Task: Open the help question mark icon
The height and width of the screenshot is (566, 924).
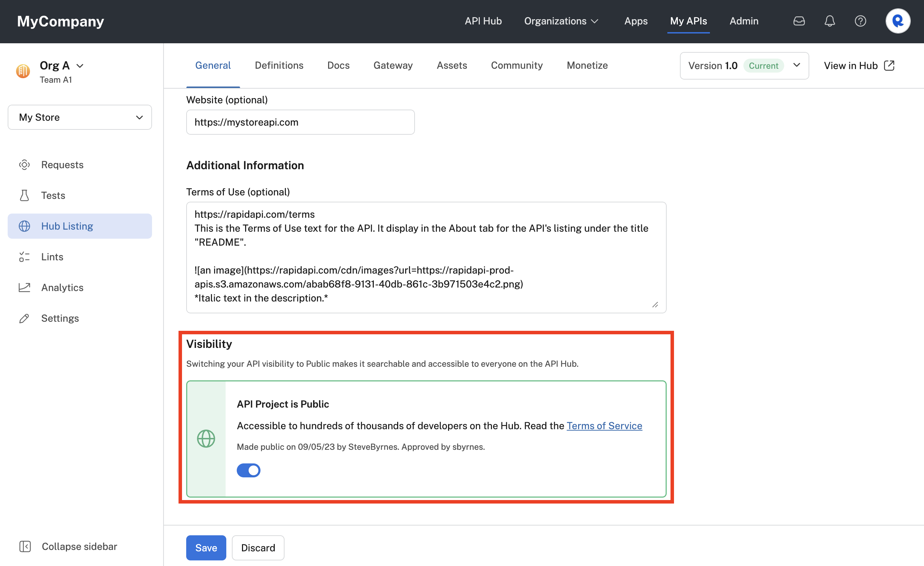Action: pyautogui.click(x=860, y=21)
